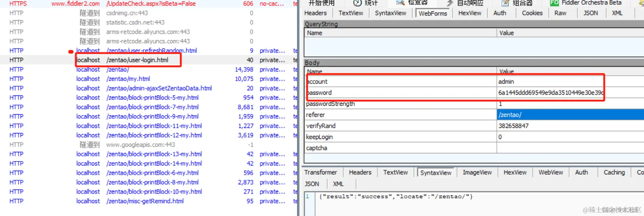Open the response Caching tab
The height and width of the screenshot is (216, 644).
pos(614,172)
